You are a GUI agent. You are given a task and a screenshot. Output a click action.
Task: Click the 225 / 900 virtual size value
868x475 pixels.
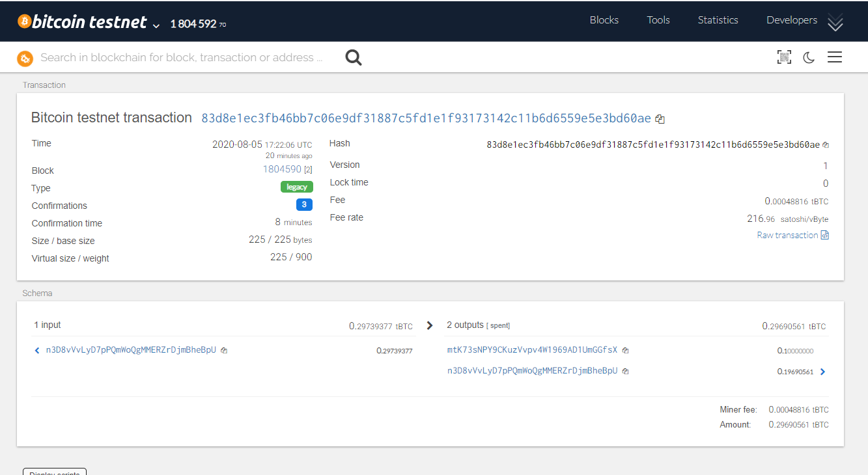coord(291,257)
